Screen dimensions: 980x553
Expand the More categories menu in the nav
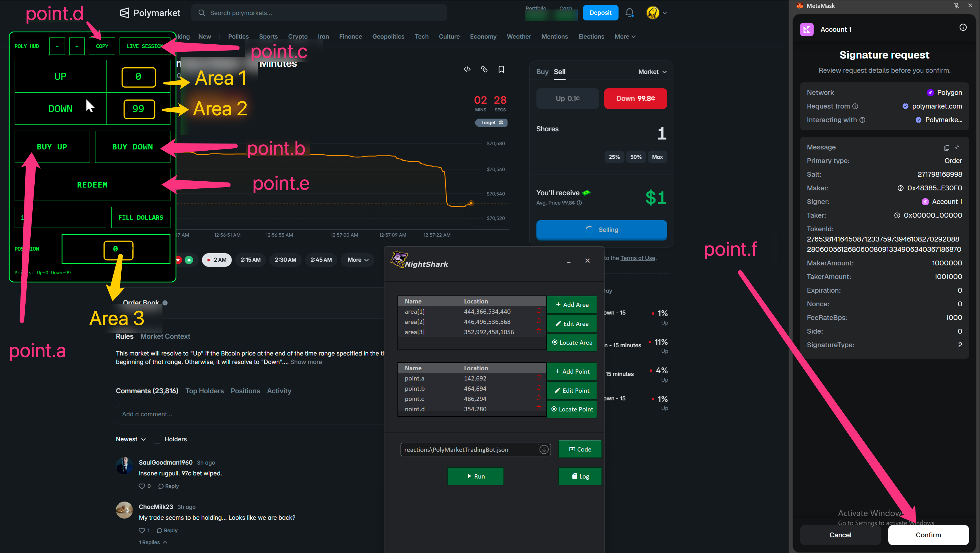(625, 37)
